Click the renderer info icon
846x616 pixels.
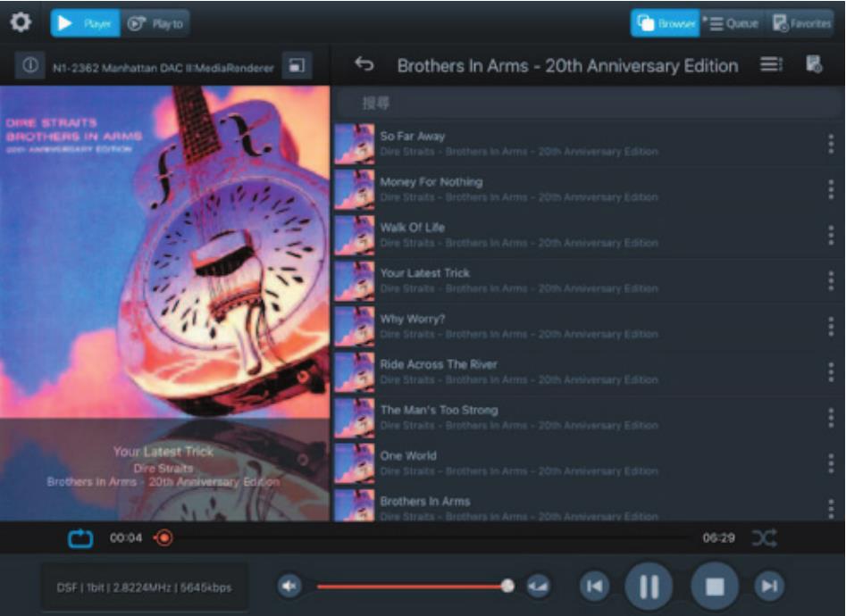point(30,66)
